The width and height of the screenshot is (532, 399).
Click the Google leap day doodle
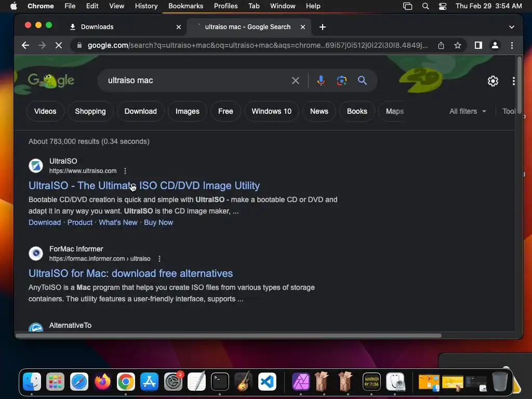tap(51, 81)
